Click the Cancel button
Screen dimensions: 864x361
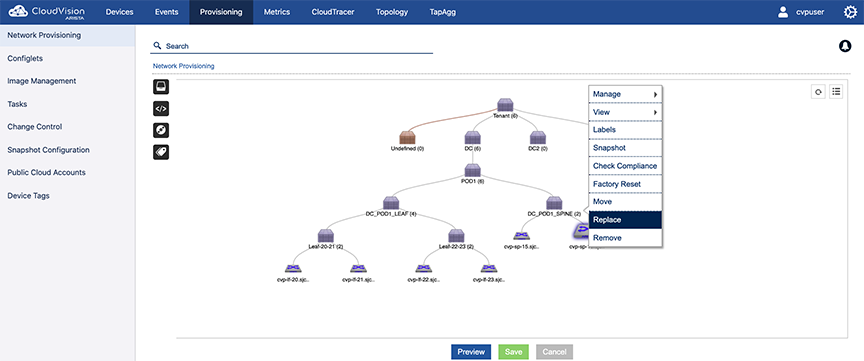(x=554, y=352)
